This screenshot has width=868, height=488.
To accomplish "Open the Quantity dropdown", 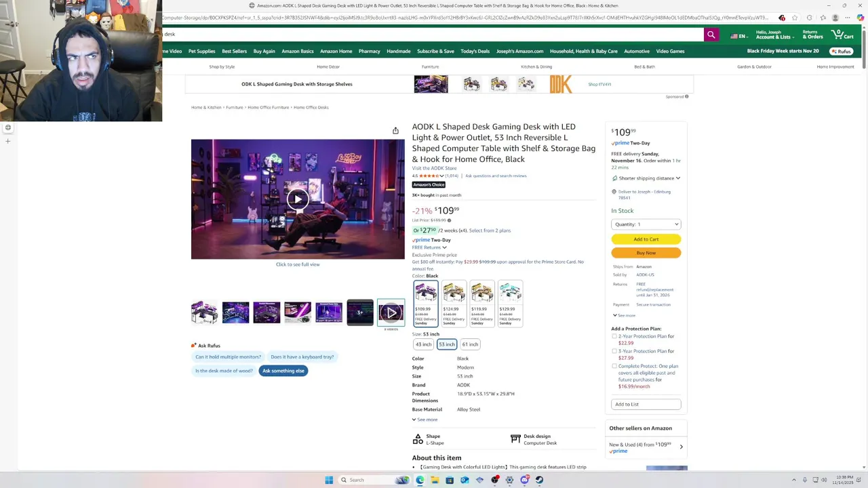I will [646, 224].
